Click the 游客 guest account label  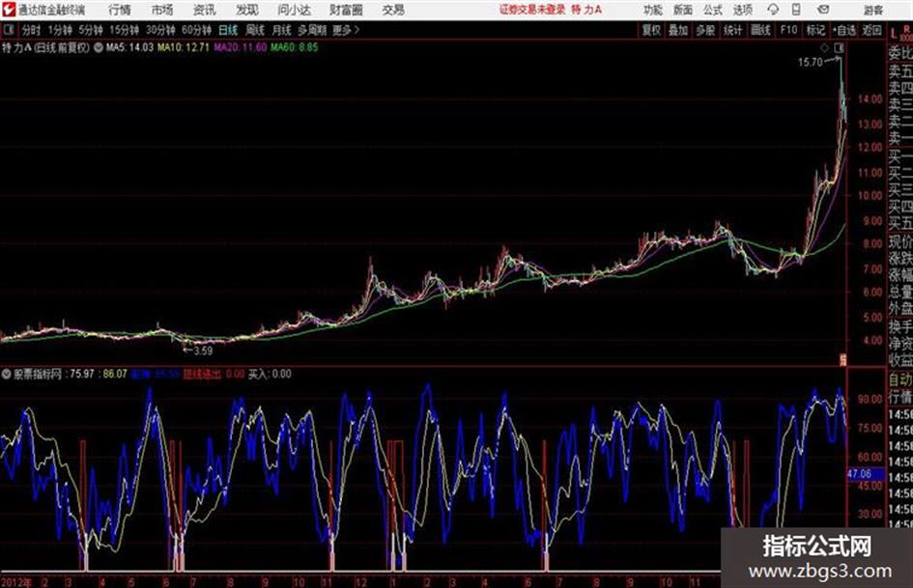[872, 10]
